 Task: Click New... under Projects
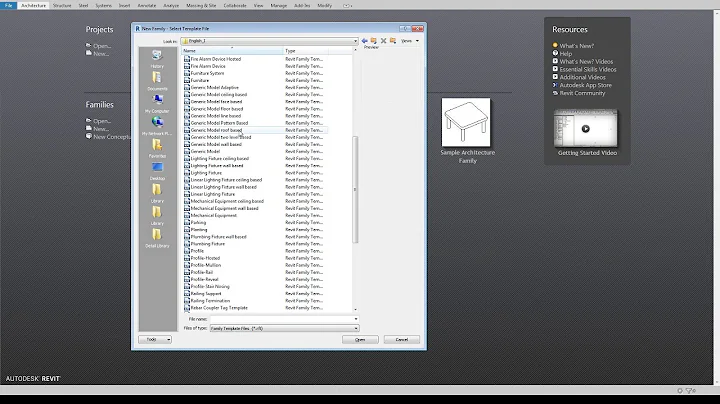coord(101,53)
